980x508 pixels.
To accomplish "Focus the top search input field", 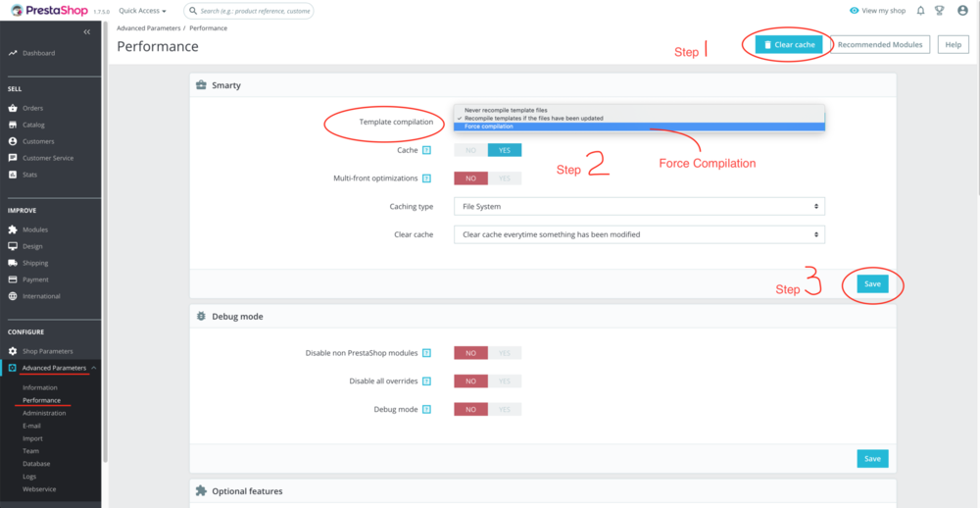I will pyautogui.click(x=249, y=11).
